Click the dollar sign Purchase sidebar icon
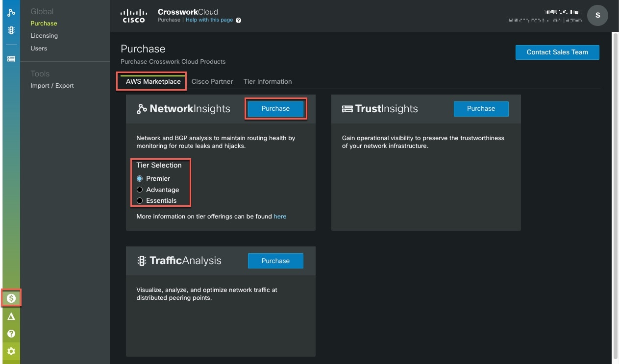The width and height of the screenshot is (619, 364). point(11,298)
